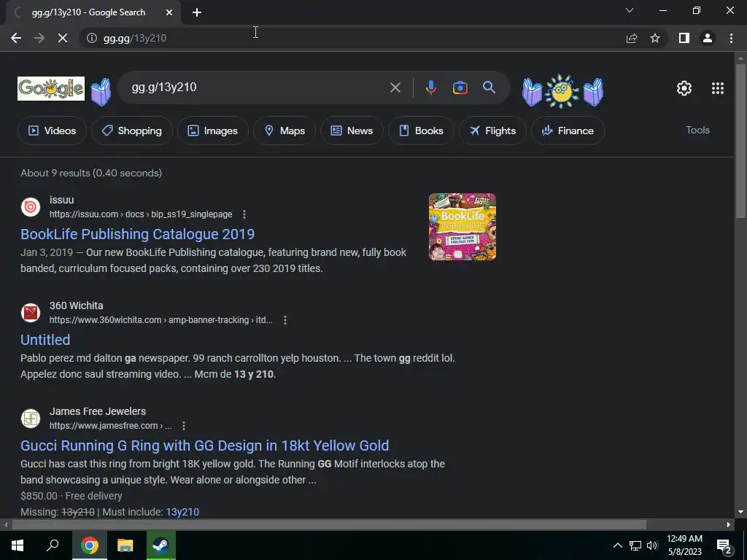This screenshot has width=747, height=560.
Task: Open Gucci Running G Ring result
Action: (x=205, y=446)
